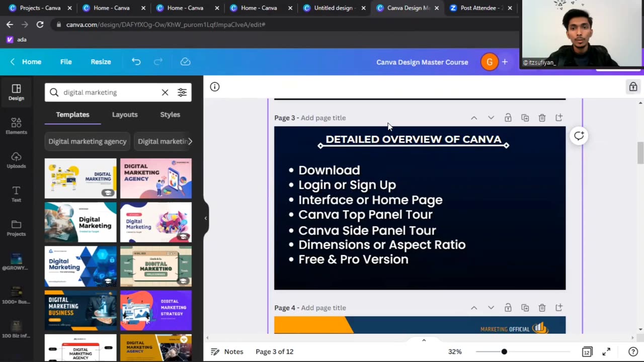Click the canvas vertical scrollbar

pos(640,153)
